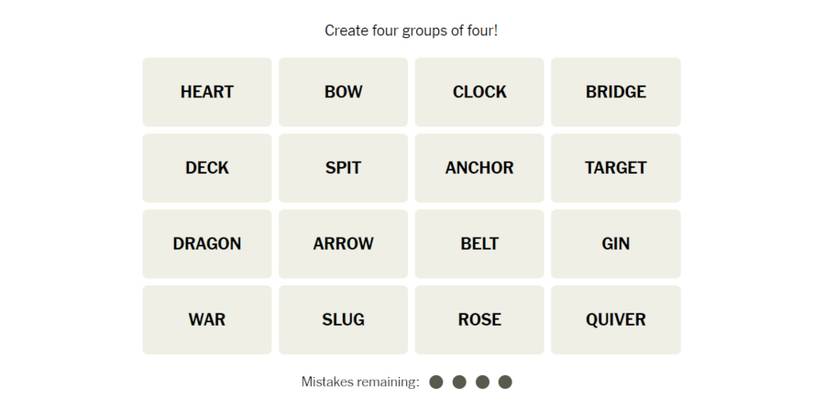Pick the DECK word tile
Screen dimensions: 825x413
pyautogui.click(x=207, y=168)
